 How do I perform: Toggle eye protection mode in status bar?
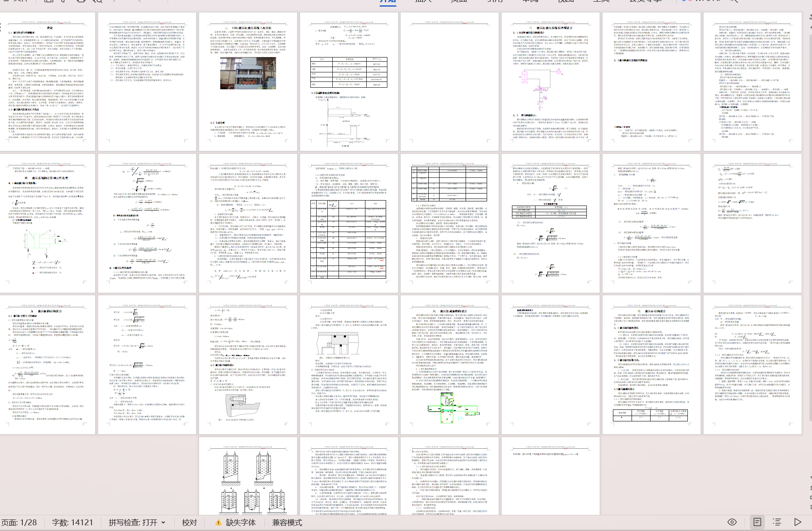tap(732, 522)
